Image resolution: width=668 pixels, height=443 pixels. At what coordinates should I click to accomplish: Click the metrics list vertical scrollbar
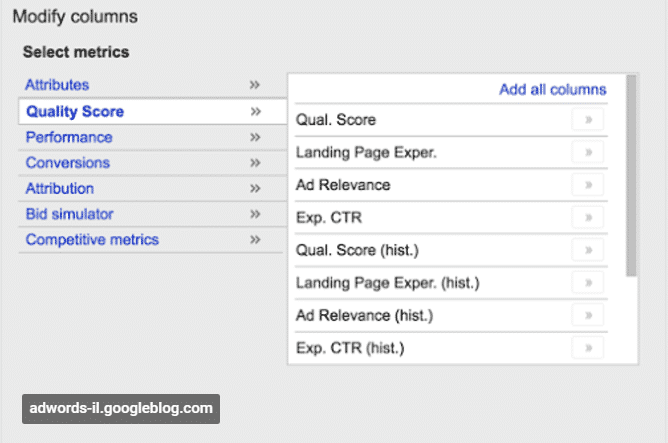pyautogui.click(x=631, y=175)
